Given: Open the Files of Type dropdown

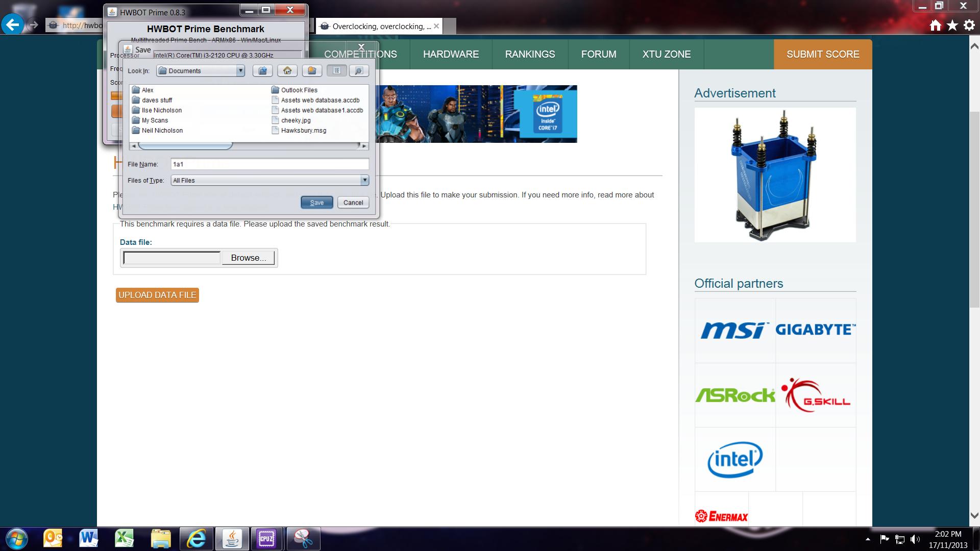Looking at the screenshot, I should click(x=364, y=180).
